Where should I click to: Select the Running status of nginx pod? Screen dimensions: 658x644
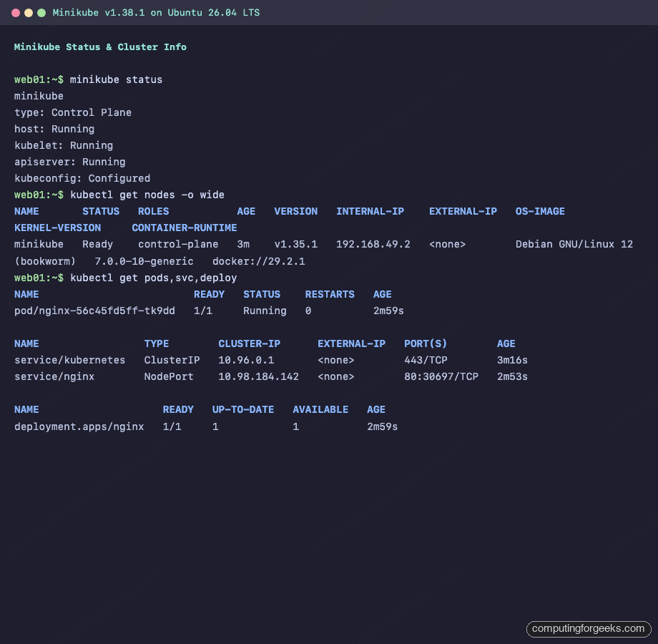coord(265,311)
